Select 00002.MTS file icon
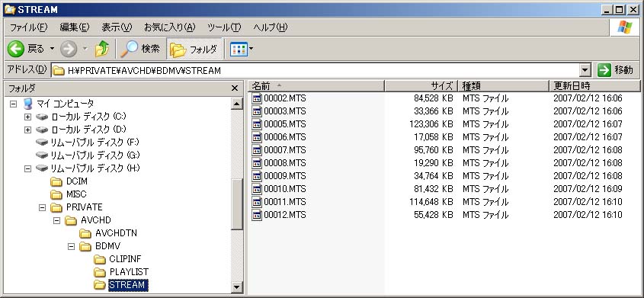 click(x=257, y=98)
